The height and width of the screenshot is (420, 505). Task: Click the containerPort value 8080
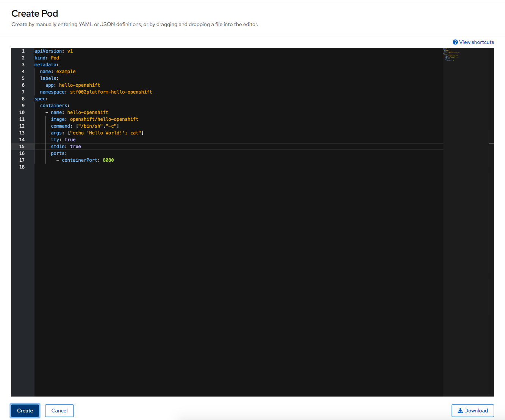click(108, 160)
